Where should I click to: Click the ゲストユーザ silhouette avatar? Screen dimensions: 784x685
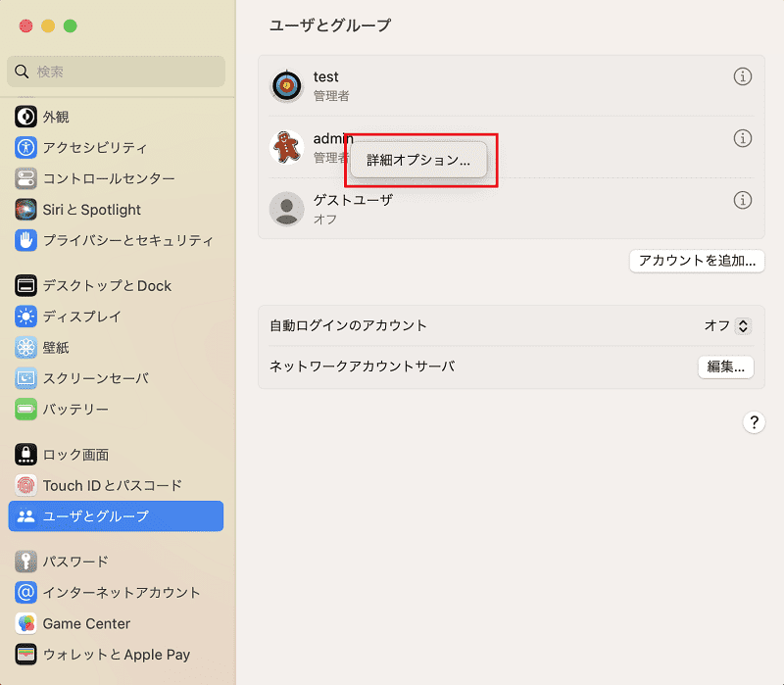(286, 209)
